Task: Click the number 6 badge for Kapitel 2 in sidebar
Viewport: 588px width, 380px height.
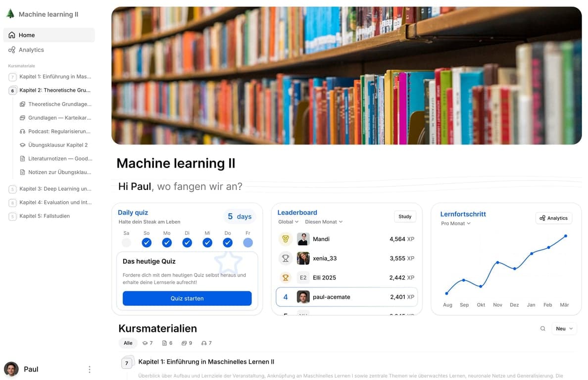Action: (12, 91)
